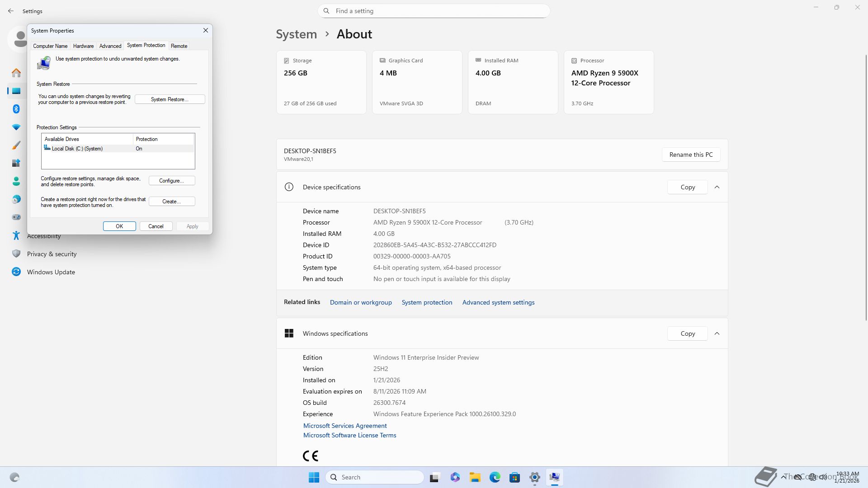Click the Configure... button
Image resolution: width=868 pixels, height=488 pixels.
click(x=172, y=181)
